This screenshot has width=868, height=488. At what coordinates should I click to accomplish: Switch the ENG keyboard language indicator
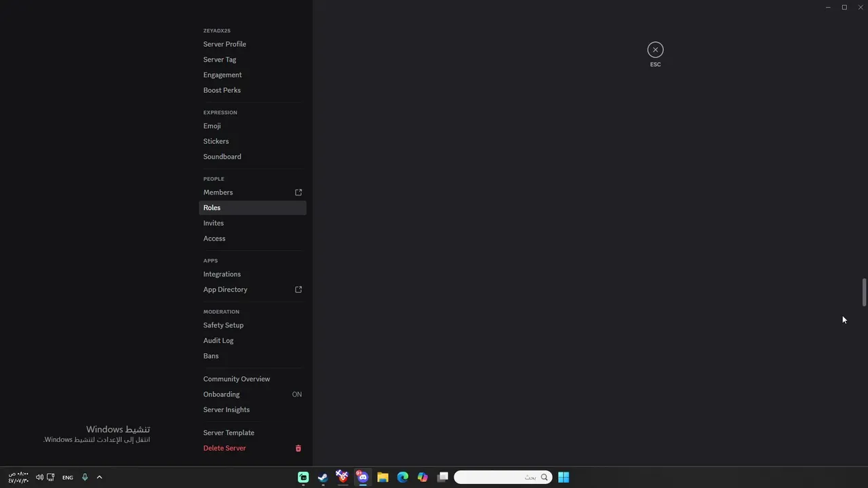click(x=68, y=477)
